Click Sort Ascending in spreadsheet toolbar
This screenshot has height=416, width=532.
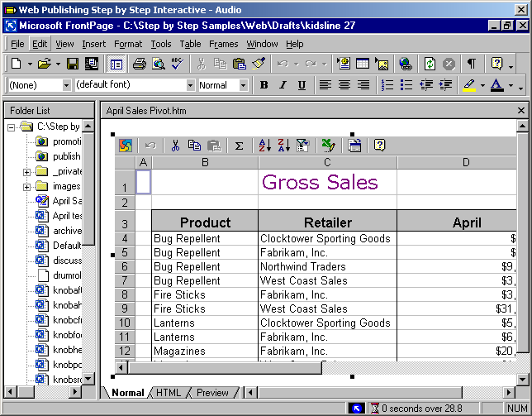pyautogui.click(x=264, y=146)
